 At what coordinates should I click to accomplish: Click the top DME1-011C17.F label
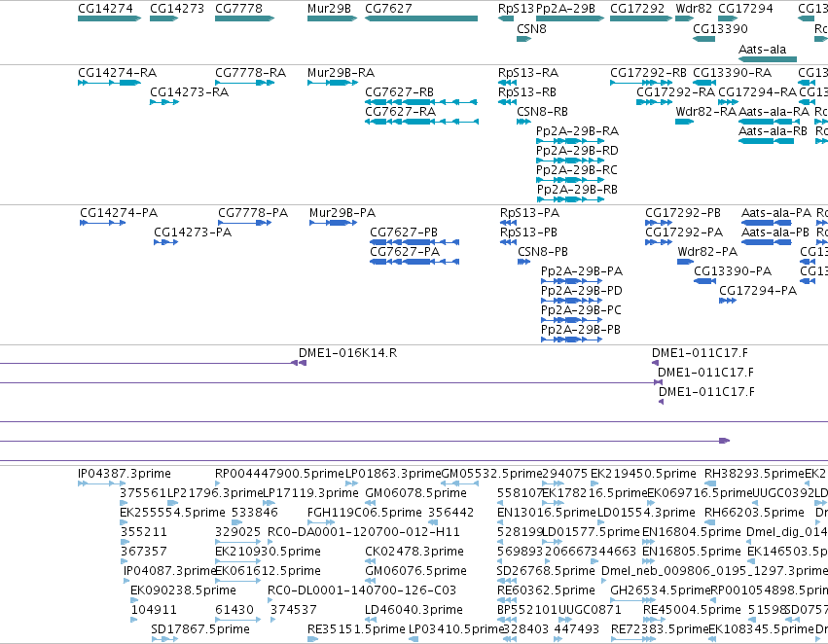click(700, 353)
